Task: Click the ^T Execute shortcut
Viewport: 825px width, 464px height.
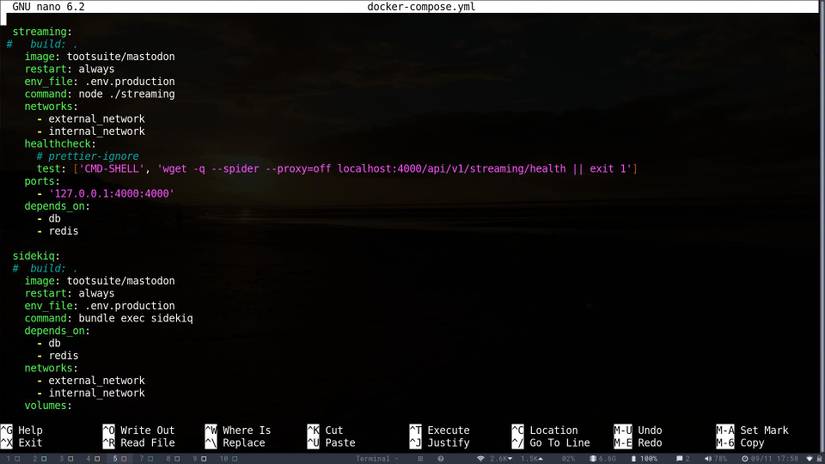Action: point(439,430)
